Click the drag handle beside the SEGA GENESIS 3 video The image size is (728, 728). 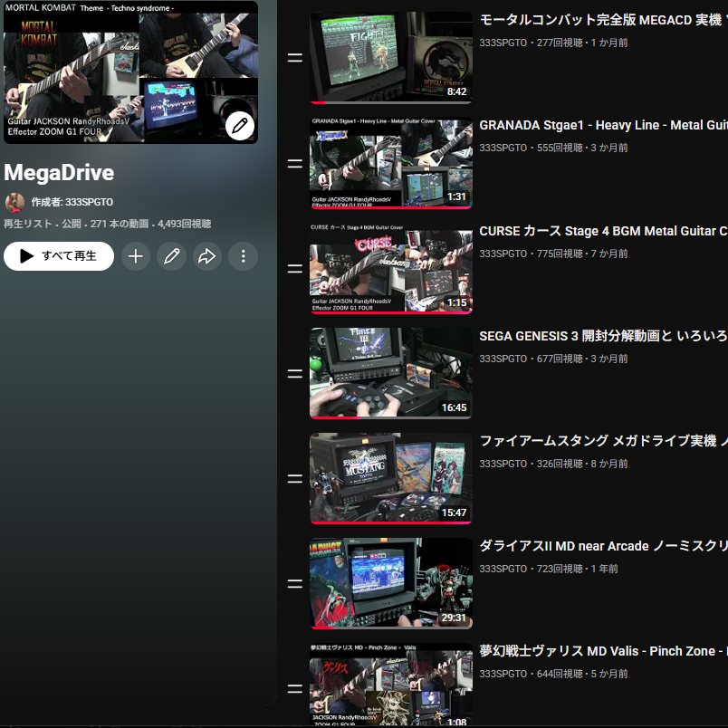click(294, 373)
